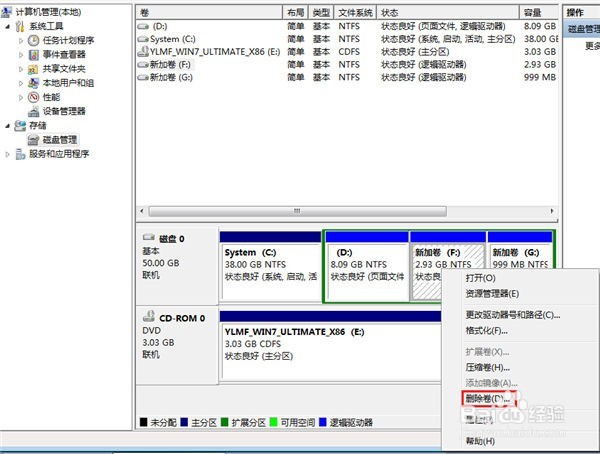Click the System (C:) drive icon in list
Screen dimensions: 600x454
point(143,39)
